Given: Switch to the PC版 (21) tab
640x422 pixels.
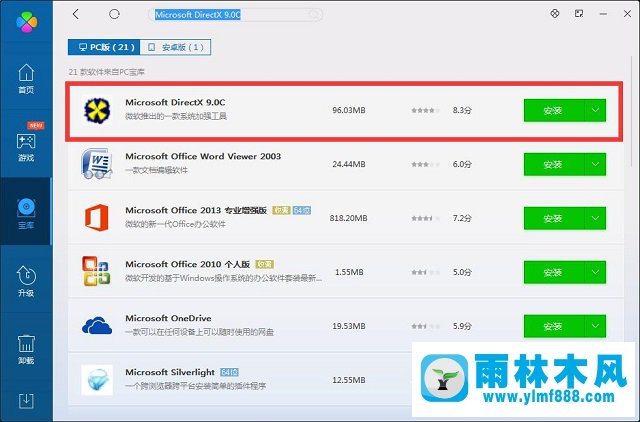Looking at the screenshot, I should (104, 47).
